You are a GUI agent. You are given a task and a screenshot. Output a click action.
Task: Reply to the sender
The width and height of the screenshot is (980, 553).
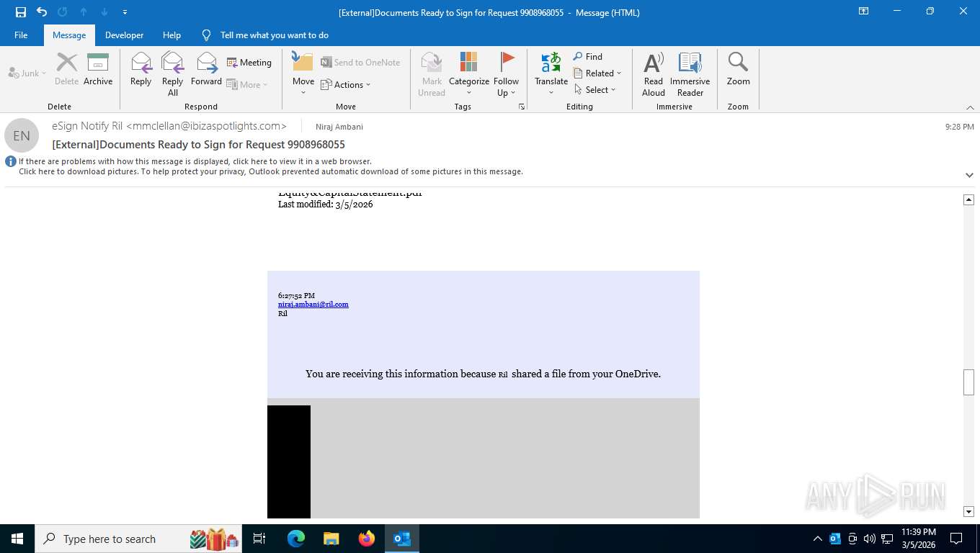click(141, 69)
